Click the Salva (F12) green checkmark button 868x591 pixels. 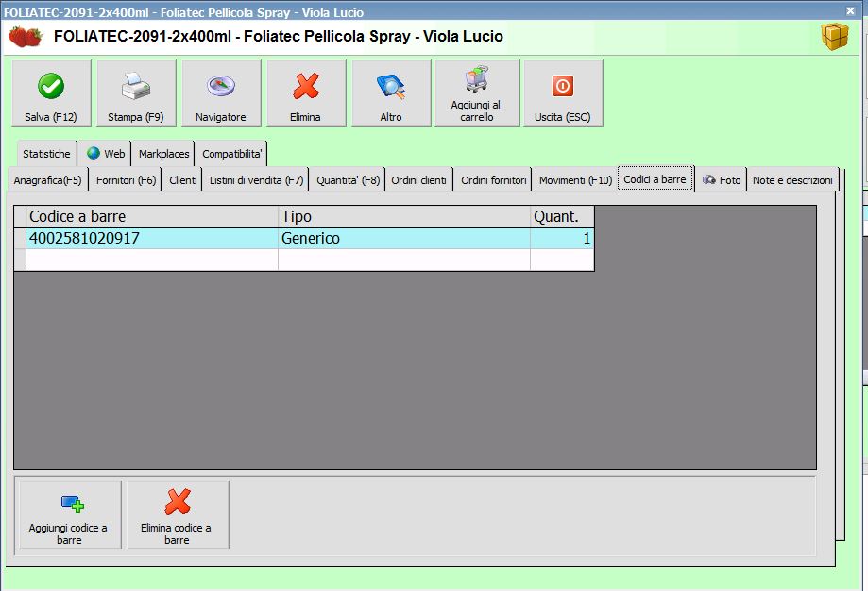(51, 93)
